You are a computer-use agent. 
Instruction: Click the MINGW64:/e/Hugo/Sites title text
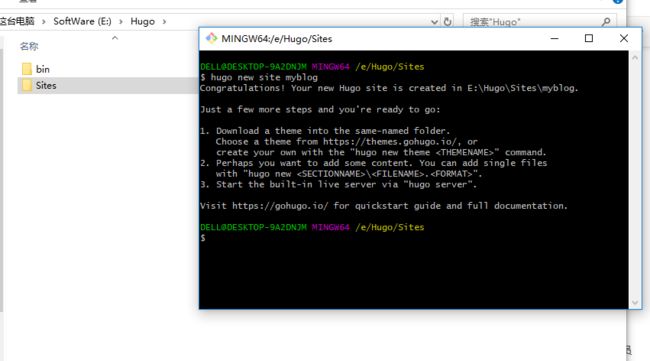[276, 39]
